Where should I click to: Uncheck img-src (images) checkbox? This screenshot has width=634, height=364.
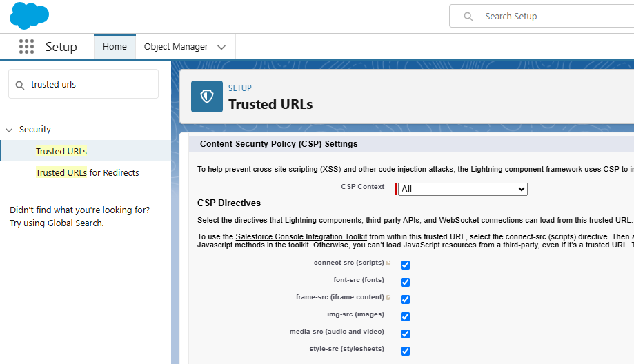405,316
